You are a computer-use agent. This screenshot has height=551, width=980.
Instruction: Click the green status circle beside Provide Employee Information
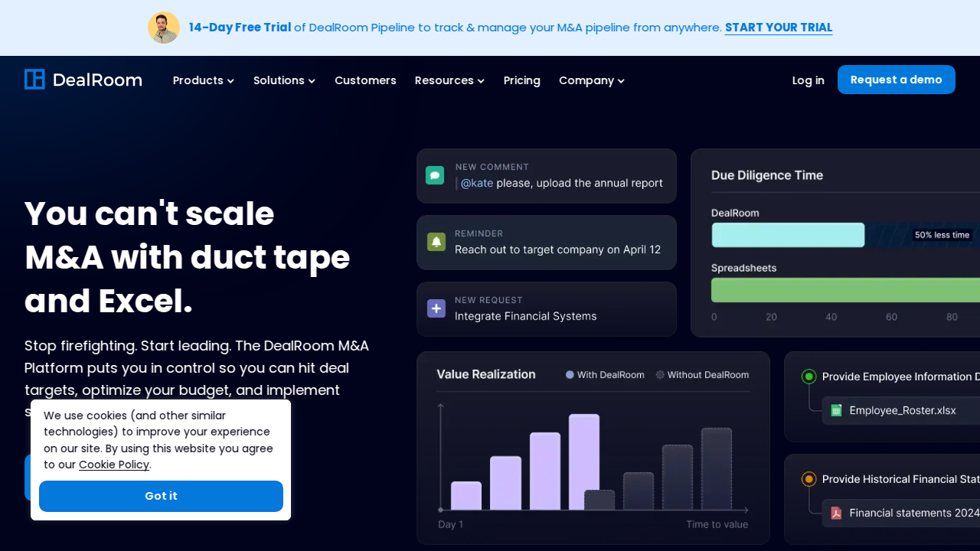(808, 377)
